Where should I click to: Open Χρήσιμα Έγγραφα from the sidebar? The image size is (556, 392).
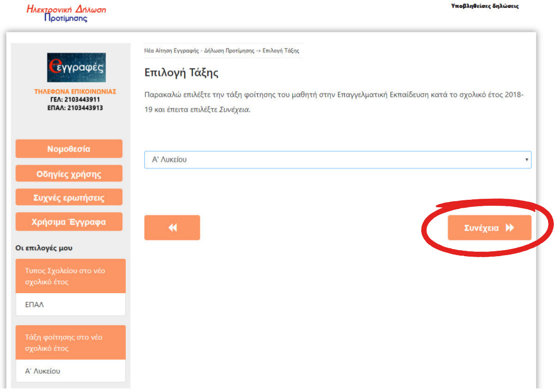(x=69, y=222)
